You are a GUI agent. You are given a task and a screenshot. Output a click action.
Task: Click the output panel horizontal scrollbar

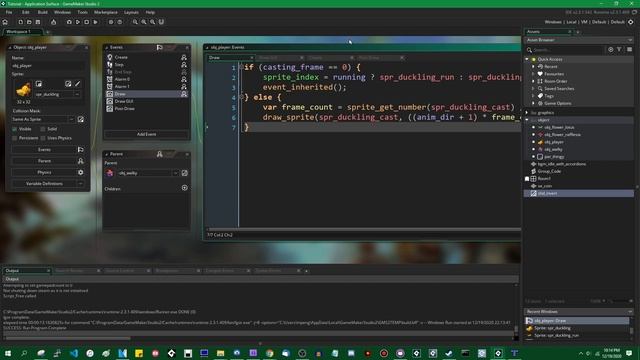pos(67,338)
